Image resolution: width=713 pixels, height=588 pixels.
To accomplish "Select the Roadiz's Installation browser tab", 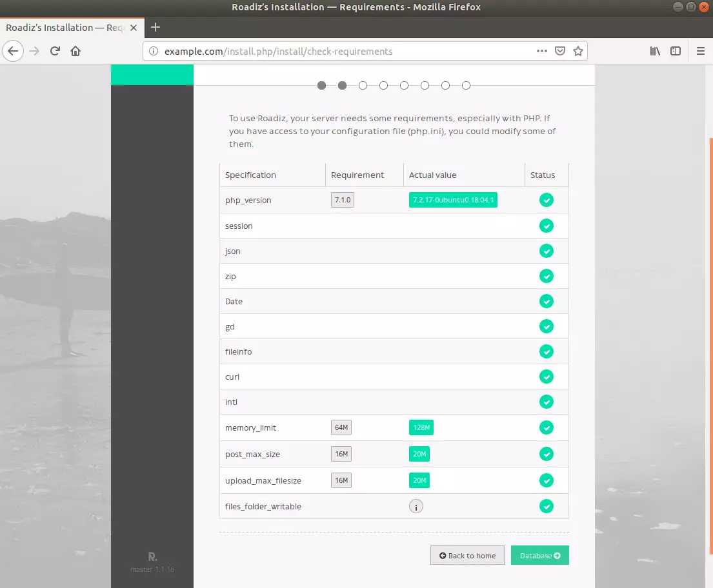I will [72, 28].
